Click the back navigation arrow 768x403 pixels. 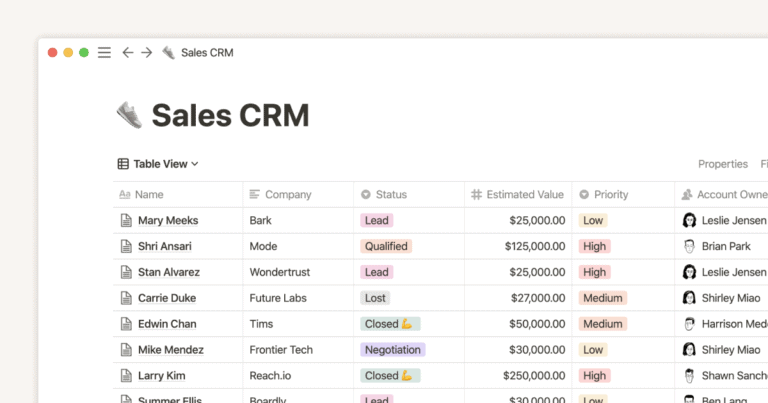pos(127,53)
